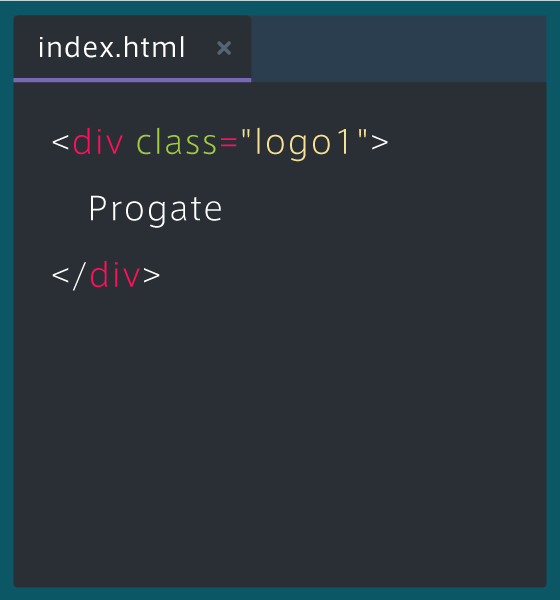The width and height of the screenshot is (560, 600).
Task: Click the empty editor area below code
Action: (x=280, y=436)
